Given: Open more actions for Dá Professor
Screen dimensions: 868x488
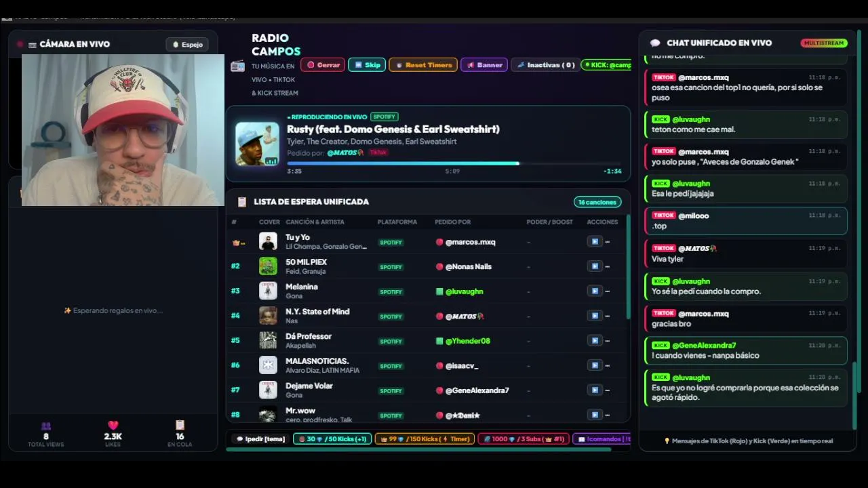Looking at the screenshot, I should (608, 341).
